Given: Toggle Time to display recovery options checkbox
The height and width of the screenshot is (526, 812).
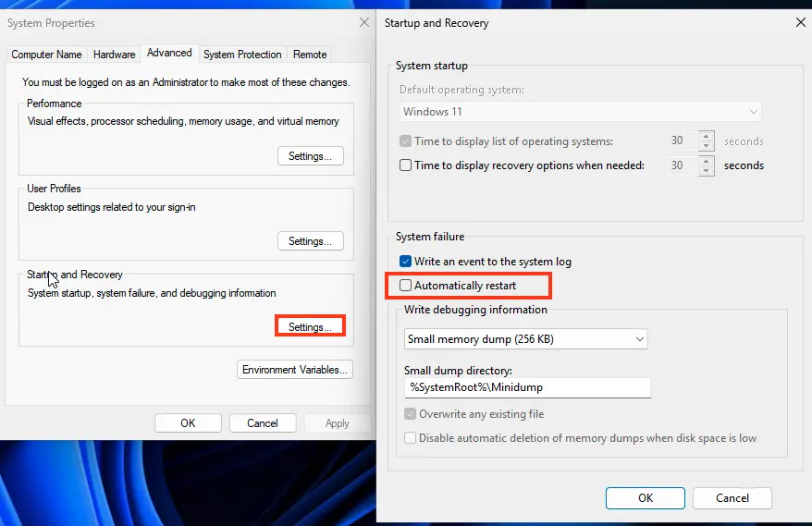Looking at the screenshot, I should (x=405, y=165).
